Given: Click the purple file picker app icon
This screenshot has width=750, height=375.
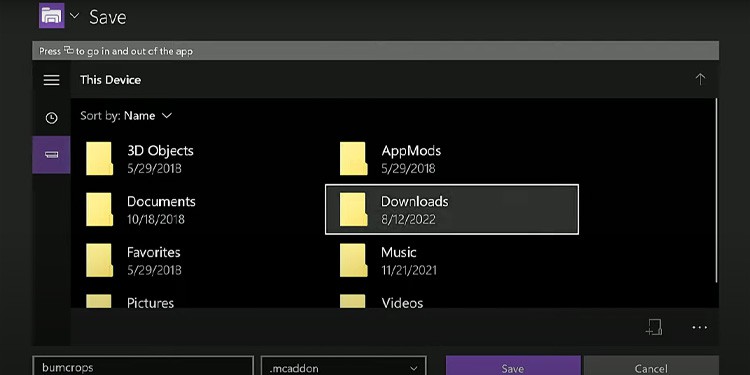Looking at the screenshot, I should (x=52, y=16).
